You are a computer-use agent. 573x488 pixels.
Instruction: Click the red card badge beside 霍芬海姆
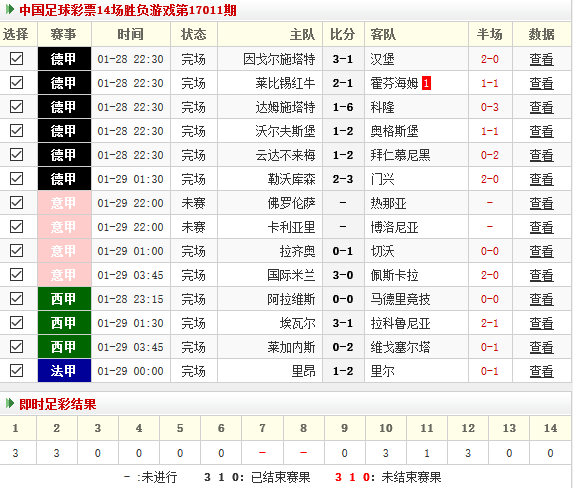426,83
